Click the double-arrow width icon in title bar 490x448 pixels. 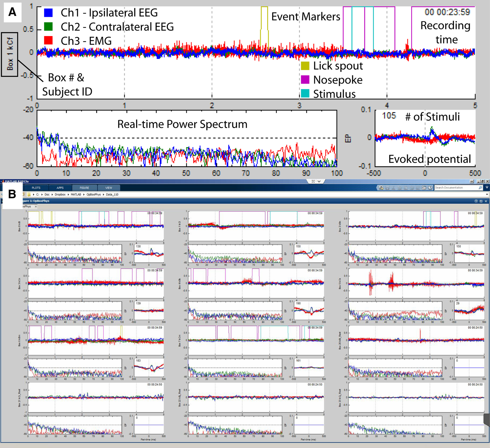(472, 181)
